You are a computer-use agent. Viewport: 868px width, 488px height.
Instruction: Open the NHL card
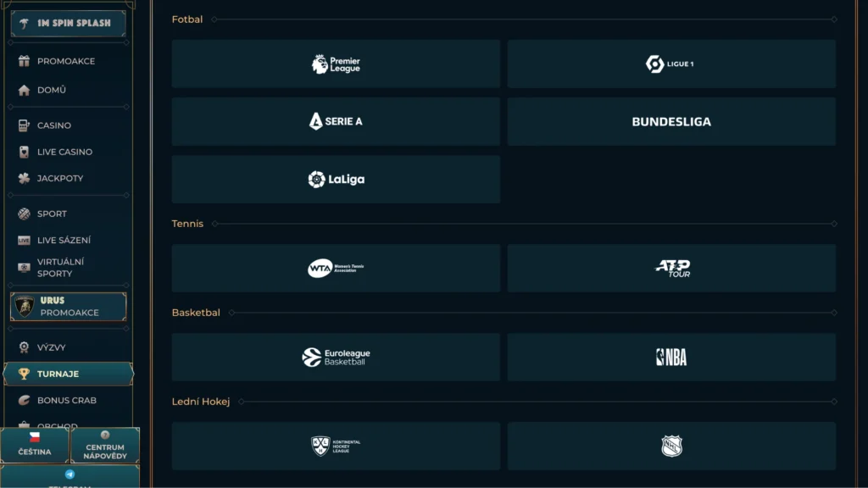tap(671, 446)
